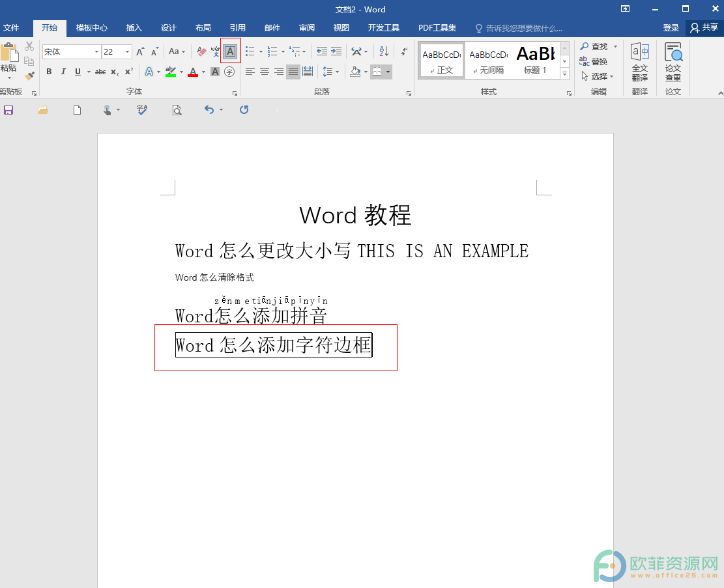
Task: Toggle Superscript formatting
Action: tap(129, 72)
